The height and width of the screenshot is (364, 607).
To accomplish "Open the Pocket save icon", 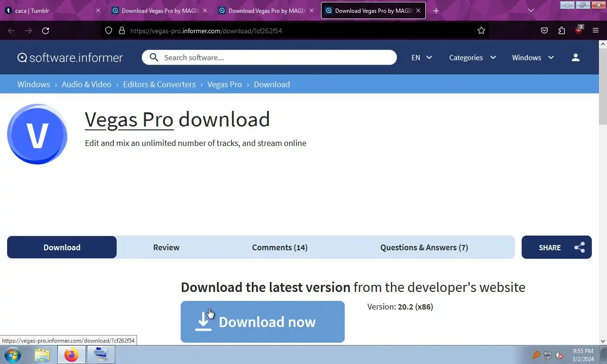I will pyautogui.click(x=544, y=31).
